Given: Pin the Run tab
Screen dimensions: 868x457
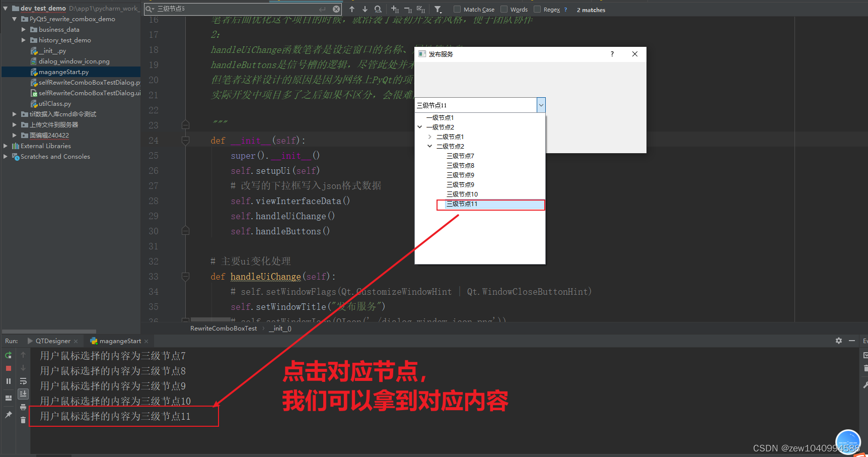Looking at the screenshot, I should 8,414.
